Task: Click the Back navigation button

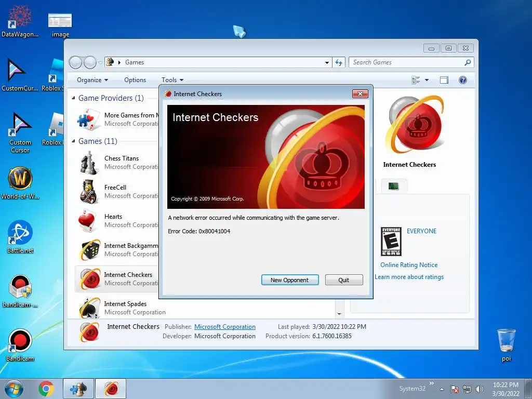Action: coord(75,62)
